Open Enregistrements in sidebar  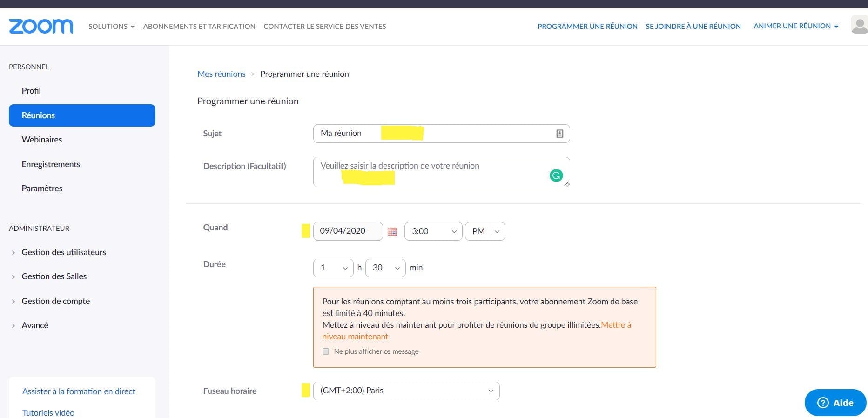pyautogui.click(x=51, y=164)
